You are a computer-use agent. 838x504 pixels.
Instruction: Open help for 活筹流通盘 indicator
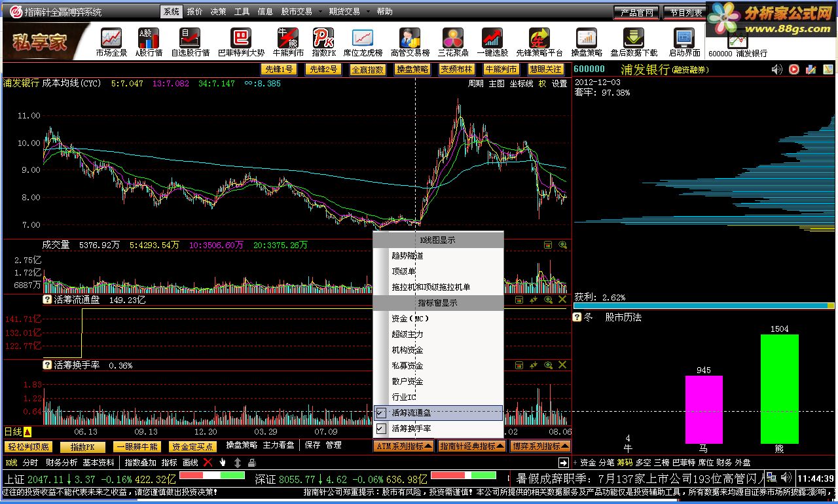47,300
